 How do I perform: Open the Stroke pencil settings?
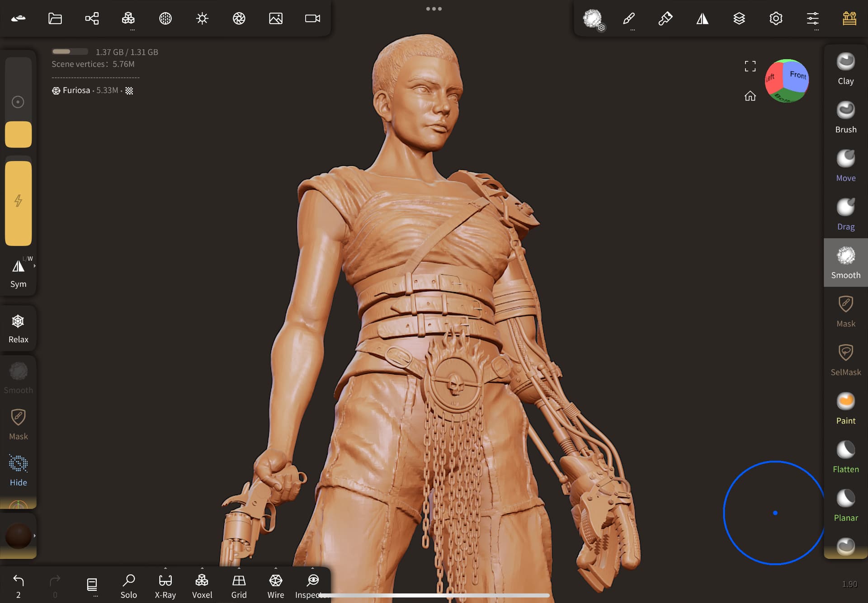click(x=629, y=19)
